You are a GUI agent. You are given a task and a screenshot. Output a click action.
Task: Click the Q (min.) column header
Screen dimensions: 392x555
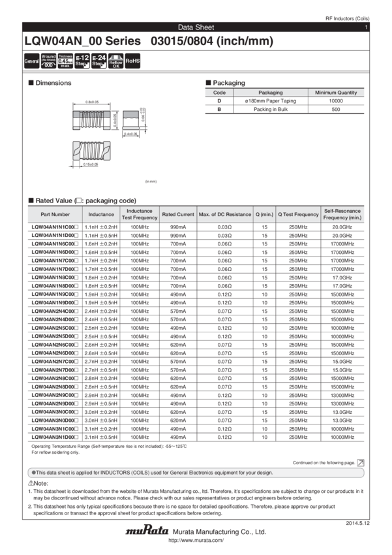tap(264, 215)
